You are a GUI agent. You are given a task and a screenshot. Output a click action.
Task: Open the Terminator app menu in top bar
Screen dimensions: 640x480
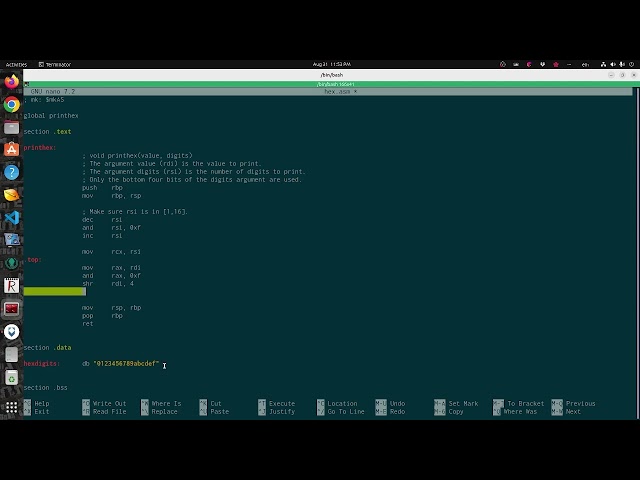(x=55, y=64)
